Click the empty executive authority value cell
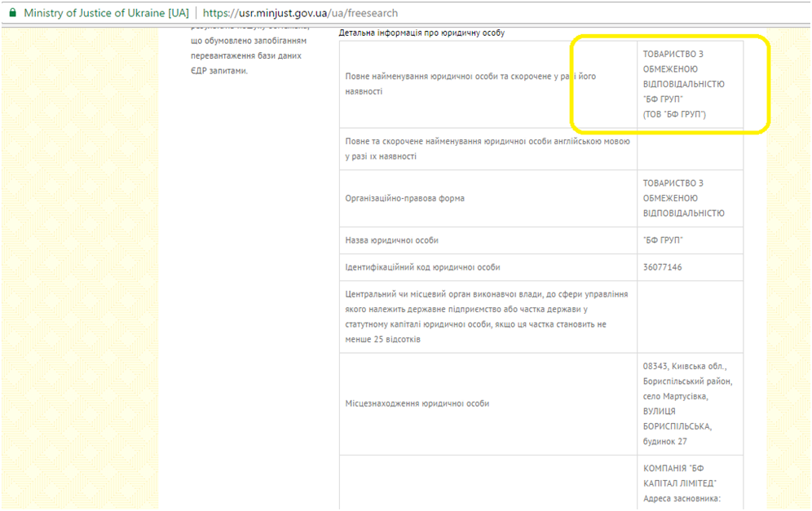The image size is (812, 511). (690, 316)
